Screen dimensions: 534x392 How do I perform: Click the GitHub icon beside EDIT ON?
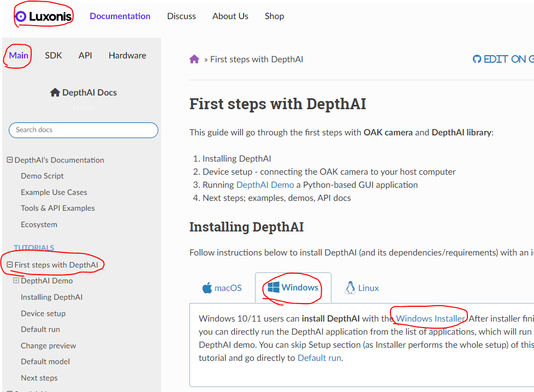477,60
